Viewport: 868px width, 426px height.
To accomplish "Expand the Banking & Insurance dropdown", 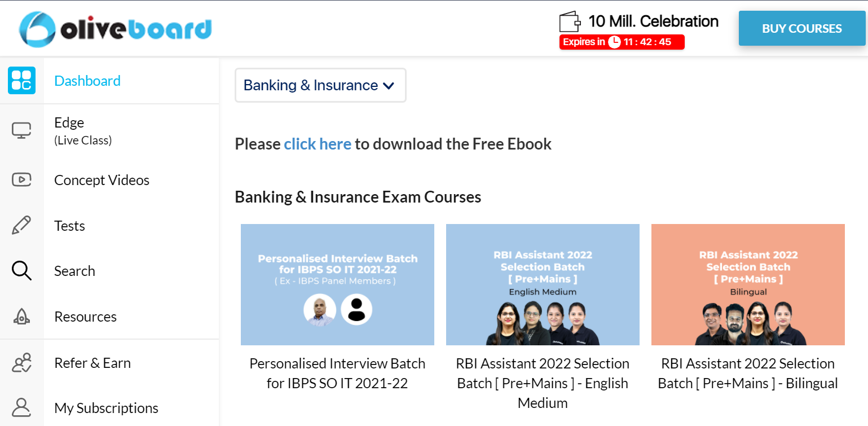I will point(320,85).
